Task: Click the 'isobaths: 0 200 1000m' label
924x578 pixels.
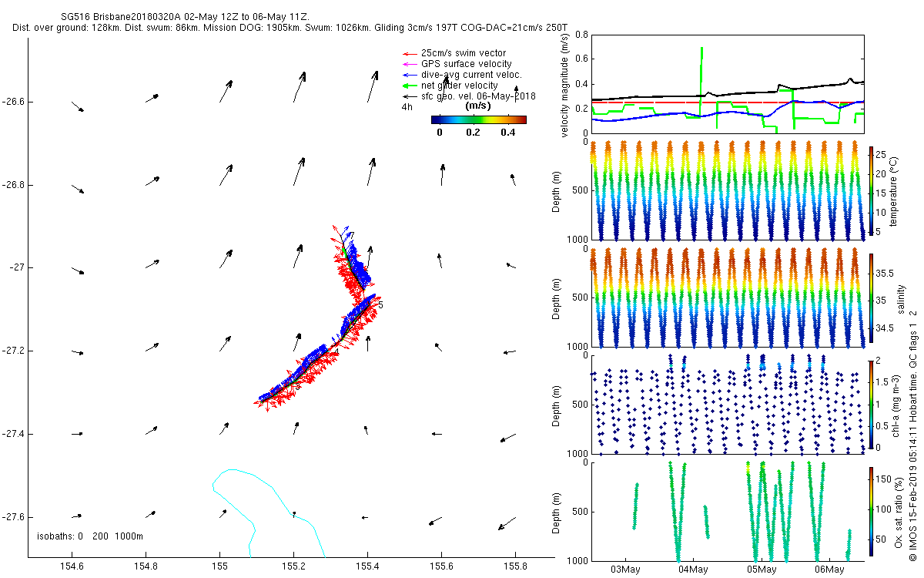Action: [90, 536]
